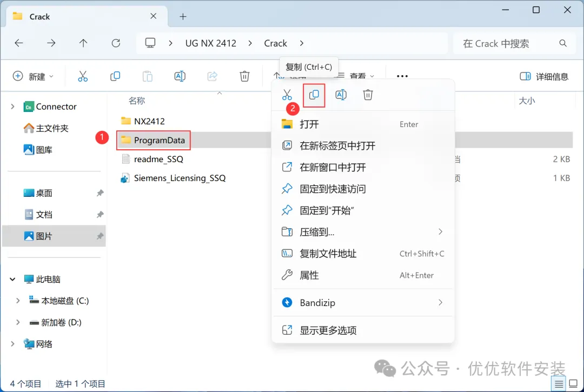584x392 pixels.
Task: Expand the 压缩到 submenu arrow
Action: 440,231
